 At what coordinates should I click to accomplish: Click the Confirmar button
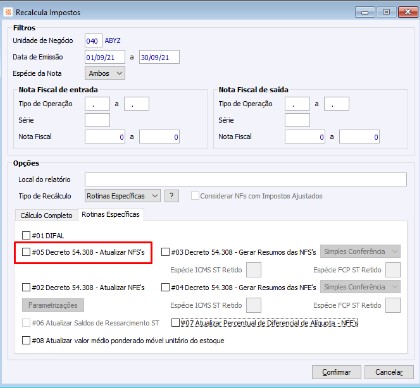tap(337, 372)
